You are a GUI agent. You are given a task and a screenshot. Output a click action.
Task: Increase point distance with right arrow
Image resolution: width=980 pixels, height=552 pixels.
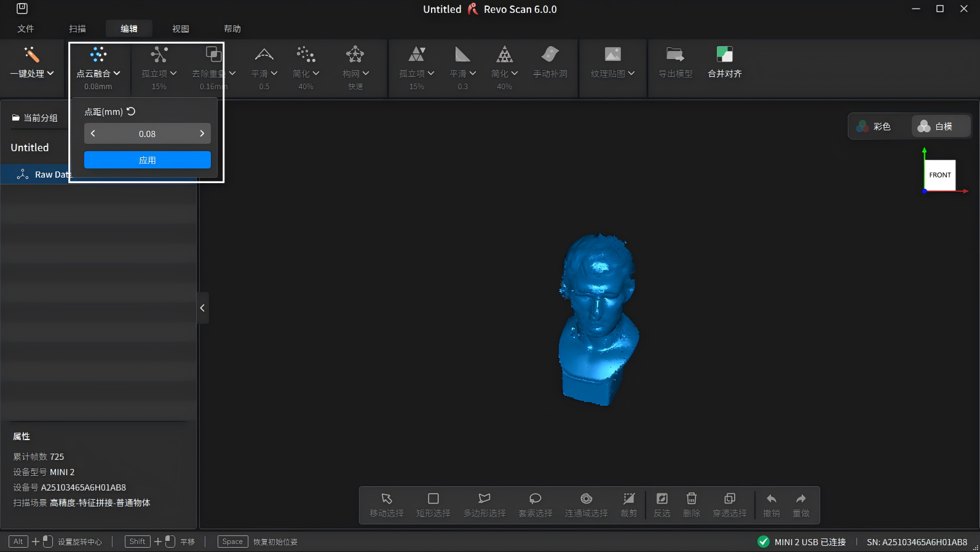pos(202,133)
